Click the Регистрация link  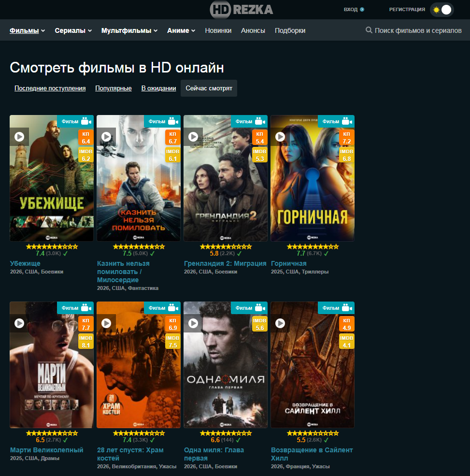[407, 9]
